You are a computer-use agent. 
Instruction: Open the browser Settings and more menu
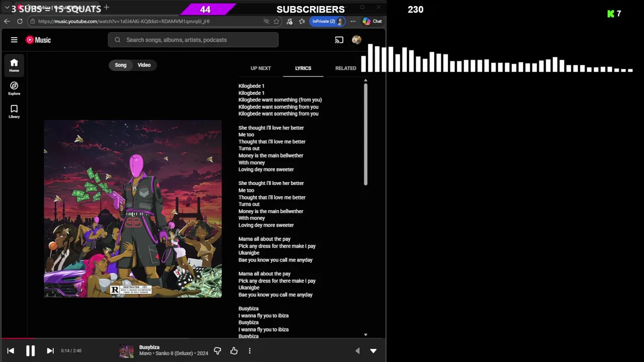point(353,21)
